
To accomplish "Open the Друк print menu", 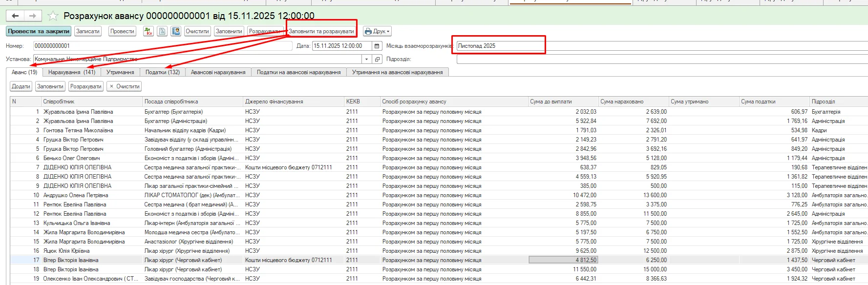I will 377,31.
